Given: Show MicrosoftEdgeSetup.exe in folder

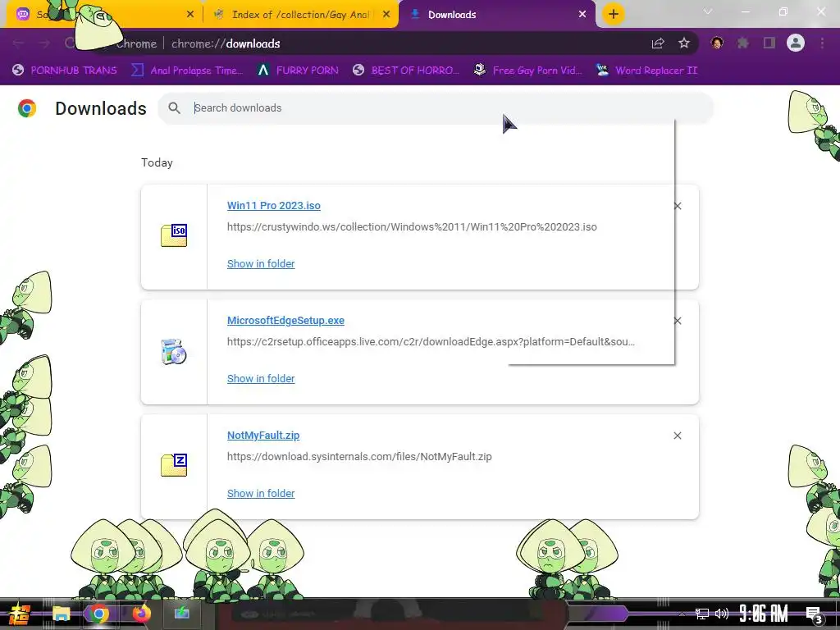Looking at the screenshot, I should 261,378.
